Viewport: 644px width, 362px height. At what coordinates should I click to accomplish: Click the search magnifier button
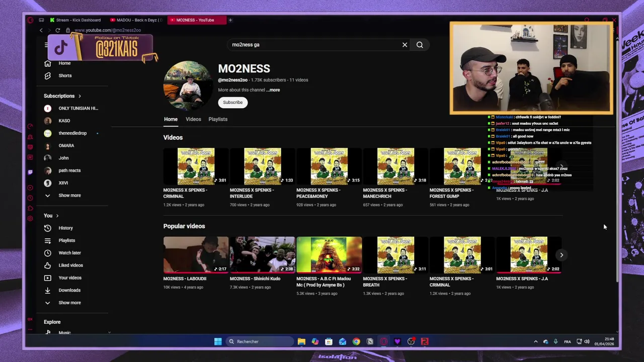pyautogui.click(x=420, y=45)
